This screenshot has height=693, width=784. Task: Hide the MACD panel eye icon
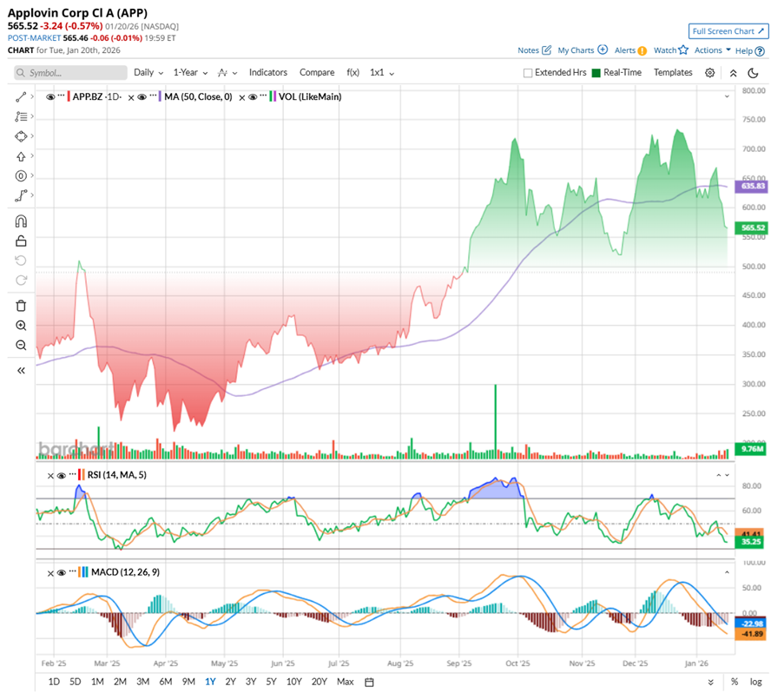[x=61, y=573]
